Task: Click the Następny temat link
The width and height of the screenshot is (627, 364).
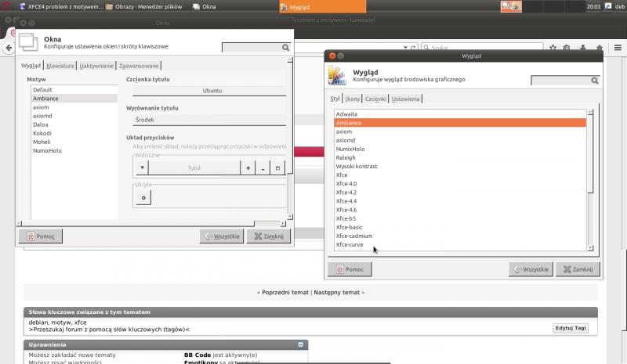Action: [x=337, y=292]
